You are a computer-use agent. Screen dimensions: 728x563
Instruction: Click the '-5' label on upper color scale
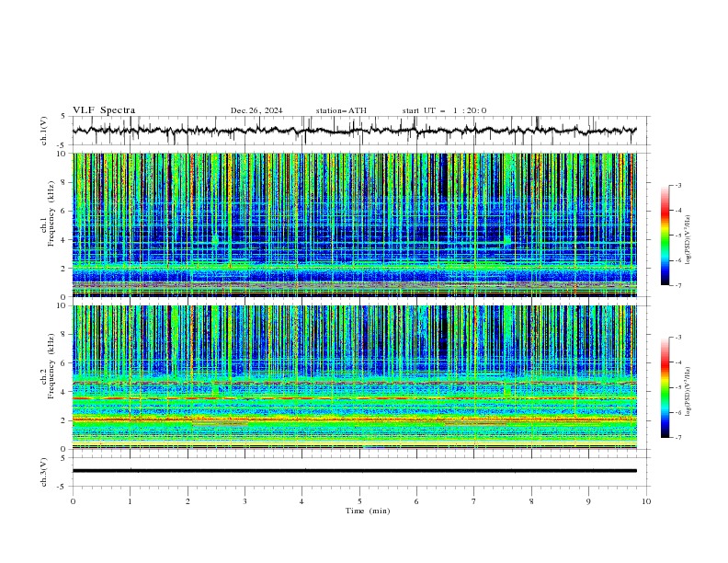(677, 236)
